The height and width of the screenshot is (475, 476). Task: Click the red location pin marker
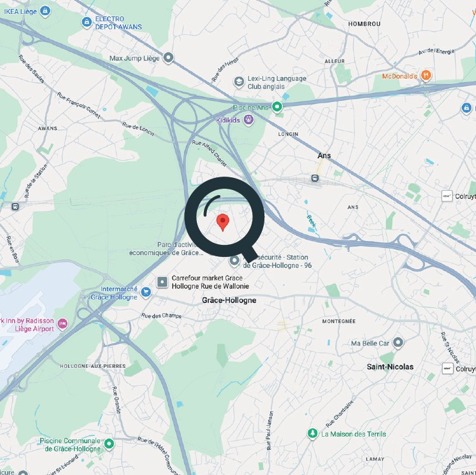pyautogui.click(x=223, y=223)
